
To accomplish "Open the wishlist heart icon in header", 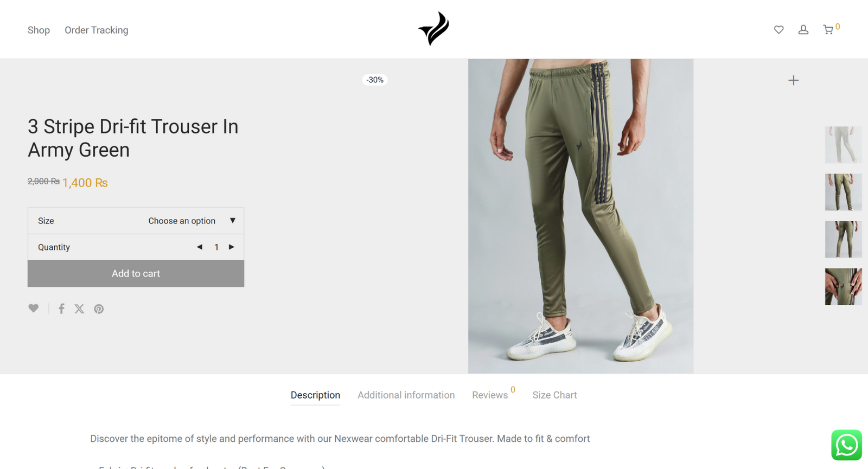I will (778, 30).
